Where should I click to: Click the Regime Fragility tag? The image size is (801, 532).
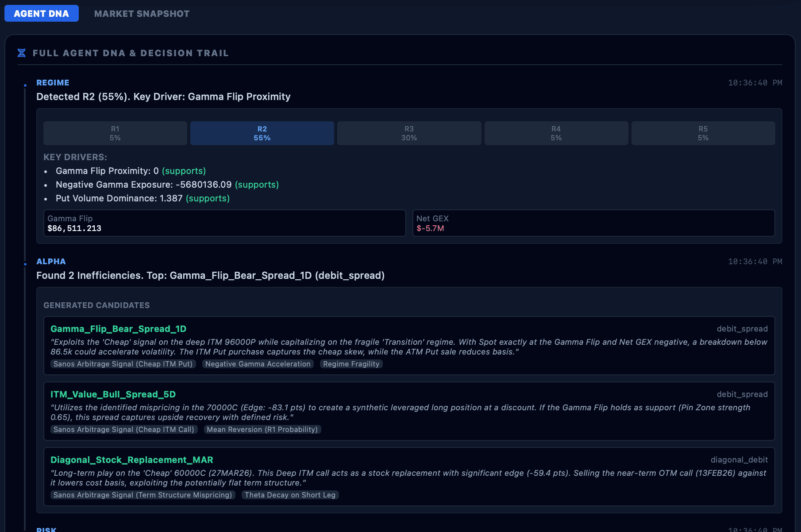[351, 364]
